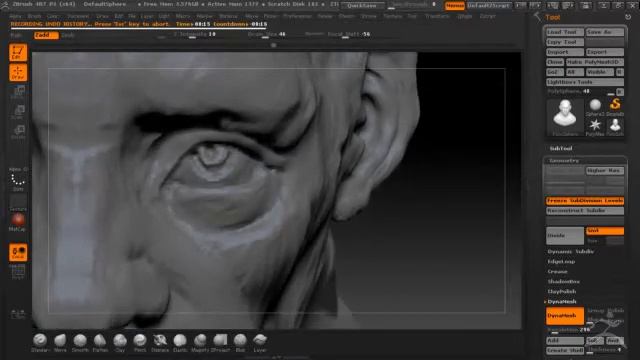
Task: Click the Lightbox Tools button
Action: pyautogui.click(x=585, y=82)
